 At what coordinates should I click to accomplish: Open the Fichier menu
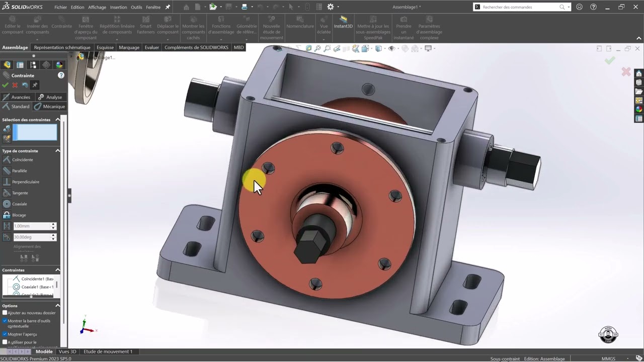click(x=60, y=8)
